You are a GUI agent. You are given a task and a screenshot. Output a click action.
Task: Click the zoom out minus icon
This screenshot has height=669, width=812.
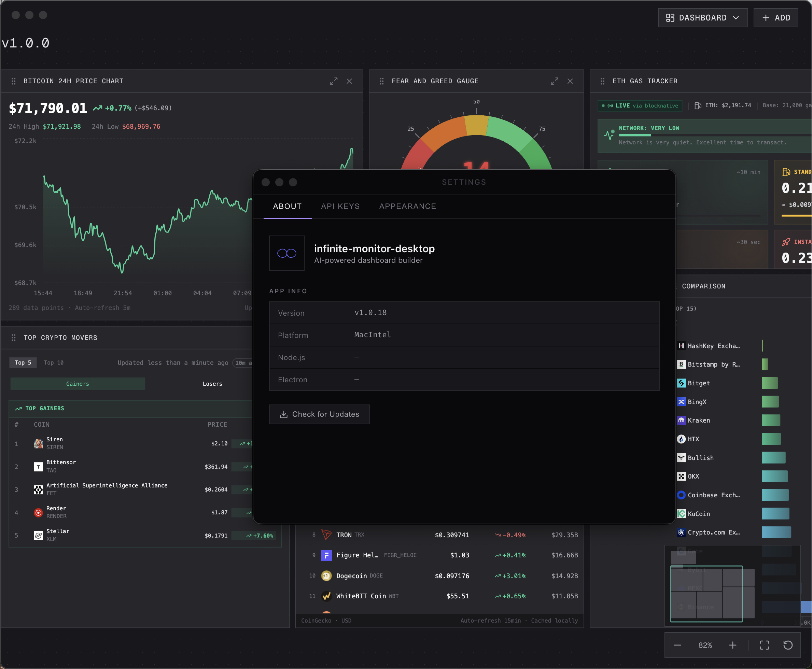(677, 645)
